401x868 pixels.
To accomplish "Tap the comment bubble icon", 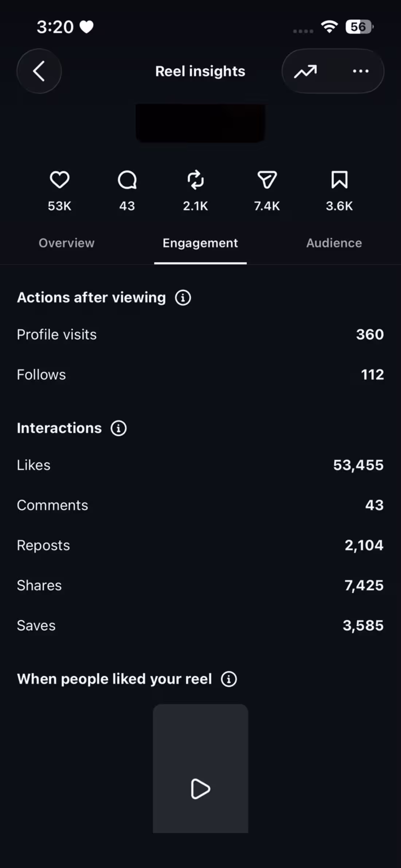I will click(127, 180).
